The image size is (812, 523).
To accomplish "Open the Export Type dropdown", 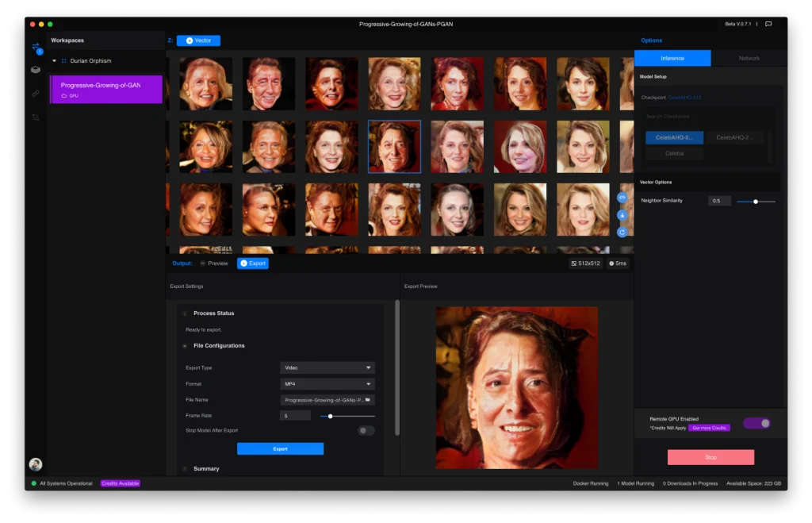I will point(327,367).
